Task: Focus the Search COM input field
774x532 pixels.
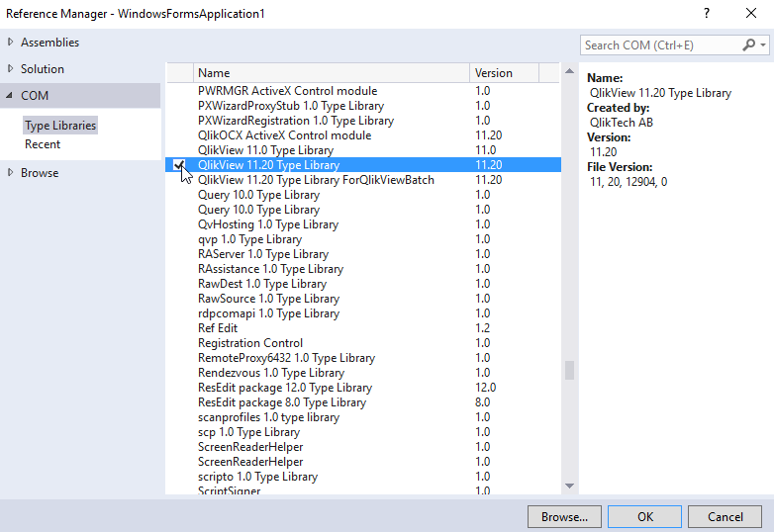Action: (660, 45)
